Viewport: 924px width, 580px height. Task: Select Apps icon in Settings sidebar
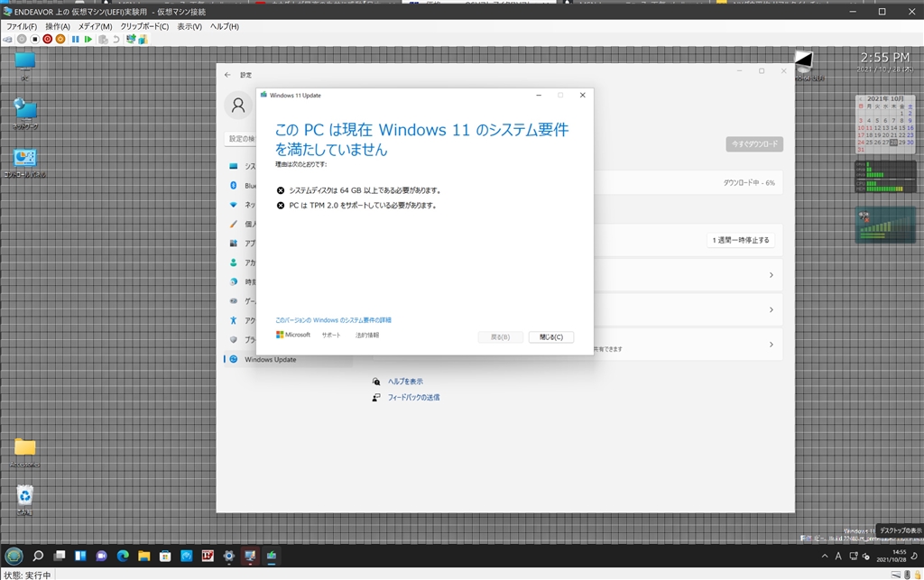pos(234,244)
